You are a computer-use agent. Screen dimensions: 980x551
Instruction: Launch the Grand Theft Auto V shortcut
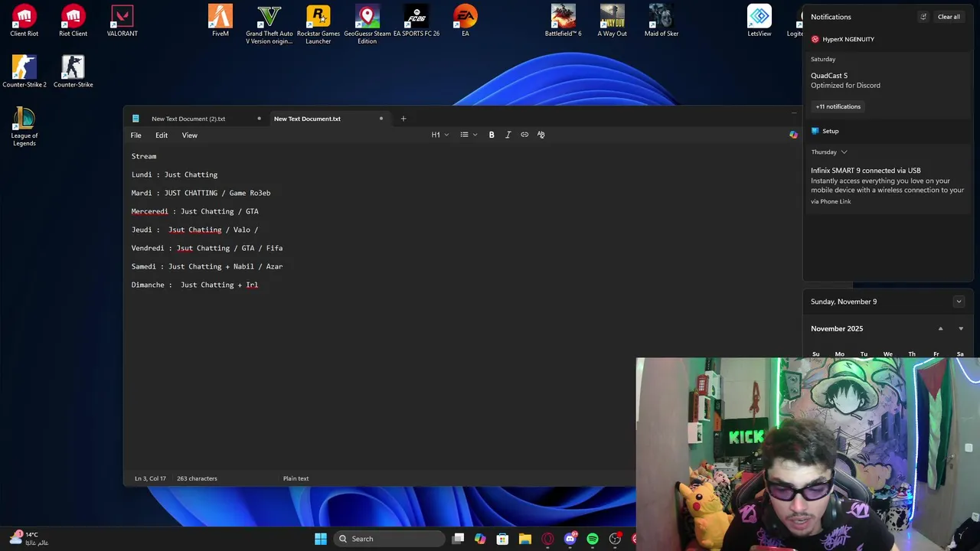[269, 24]
